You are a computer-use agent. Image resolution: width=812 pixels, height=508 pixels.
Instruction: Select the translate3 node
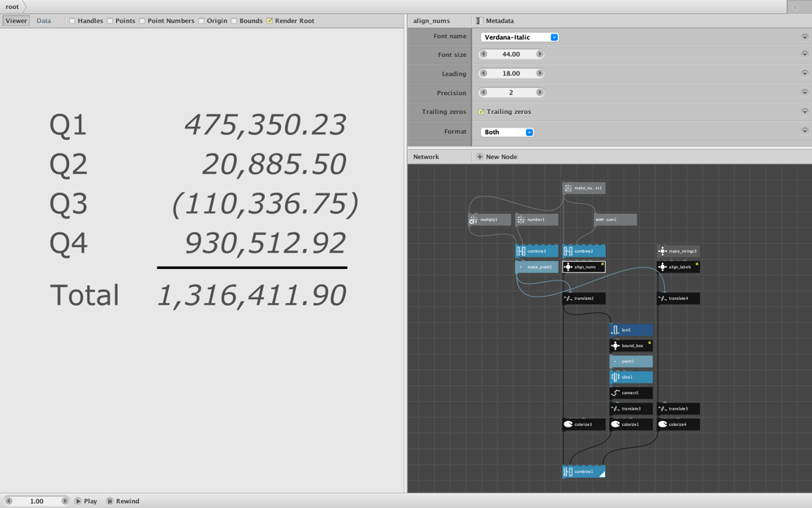click(631, 409)
